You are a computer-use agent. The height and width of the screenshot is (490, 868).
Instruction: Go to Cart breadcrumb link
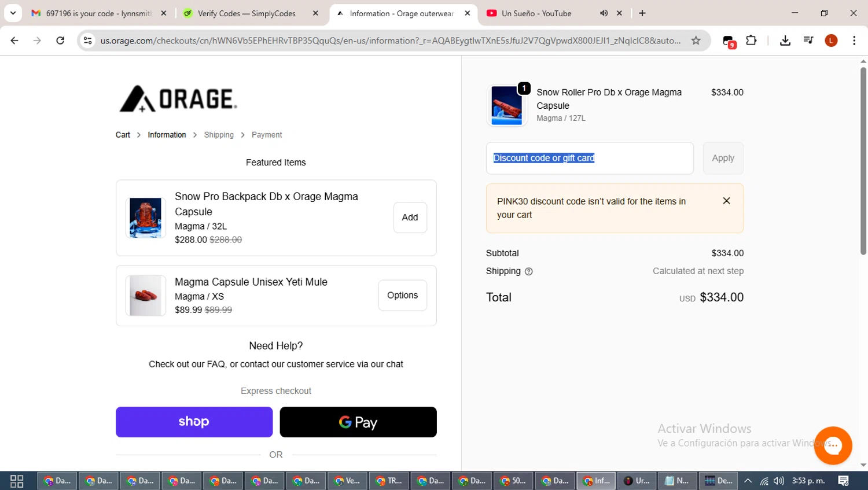click(x=123, y=135)
